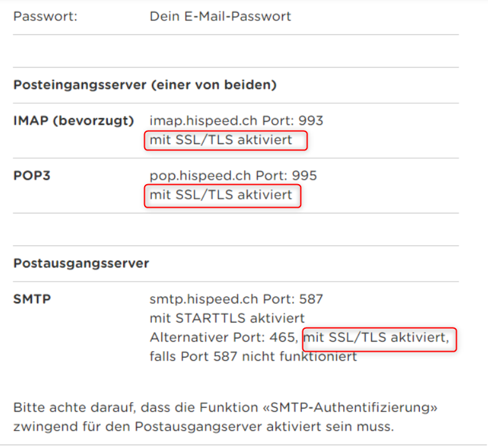This screenshot has width=488, height=448.
Task: Click 'smtp.hispeed.ch Port: 587' text
Action: (236, 299)
